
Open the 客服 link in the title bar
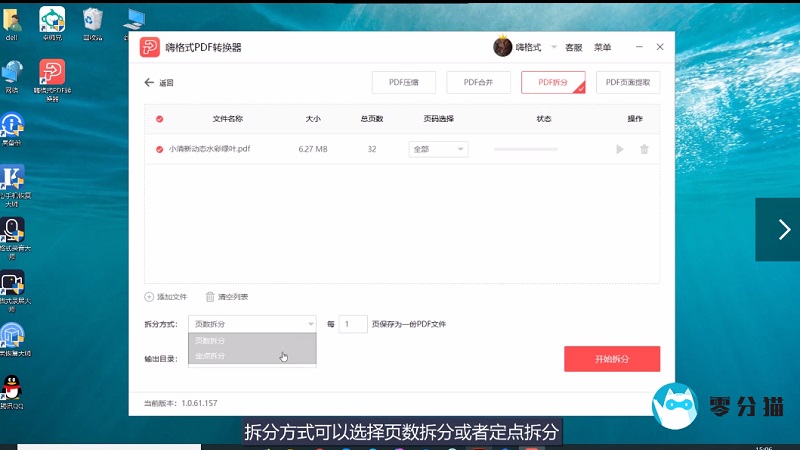(573, 47)
